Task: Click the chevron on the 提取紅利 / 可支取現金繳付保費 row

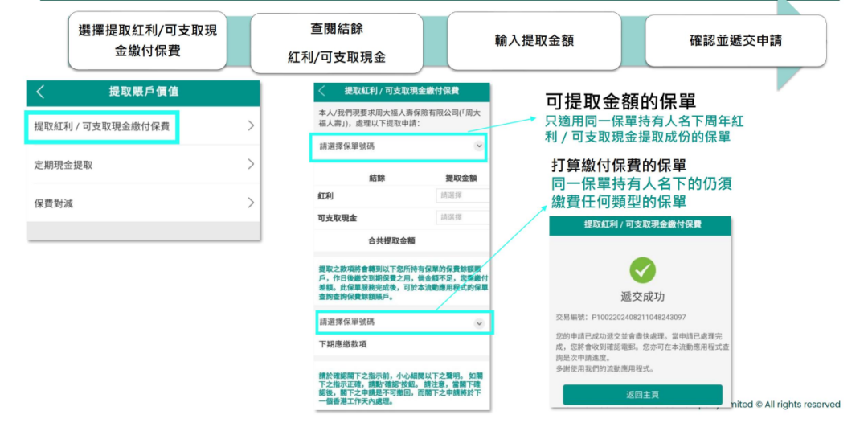Action: (251, 126)
